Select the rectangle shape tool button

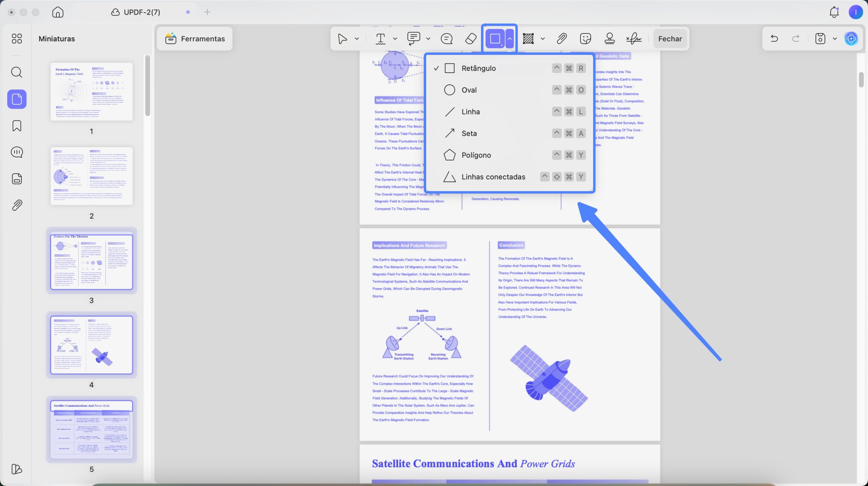point(495,39)
